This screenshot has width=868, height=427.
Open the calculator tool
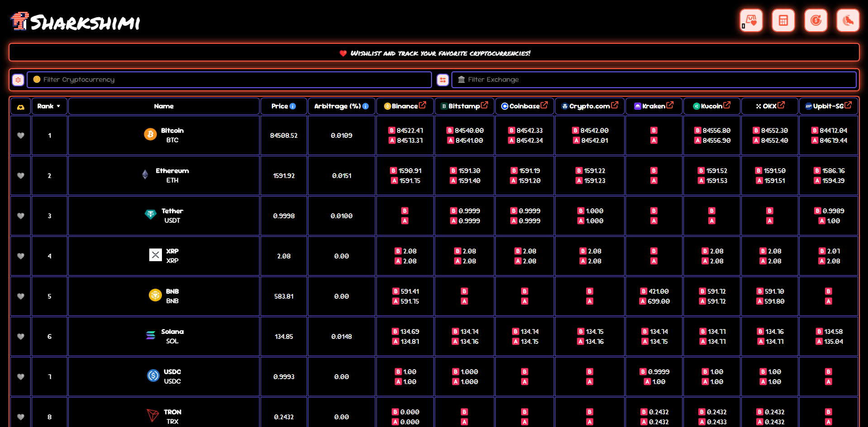pos(783,20)
